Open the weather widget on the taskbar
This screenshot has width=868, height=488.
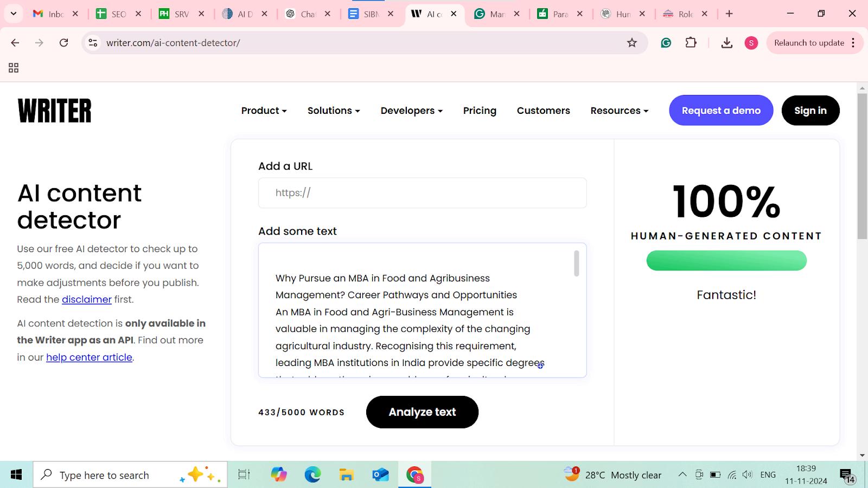(x=613, y=475)
